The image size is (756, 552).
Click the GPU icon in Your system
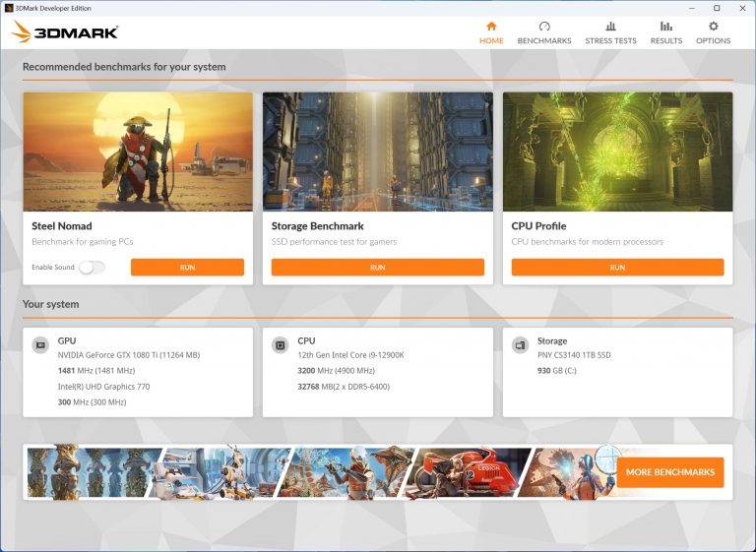pyautogui.click(x=40, y=345)
